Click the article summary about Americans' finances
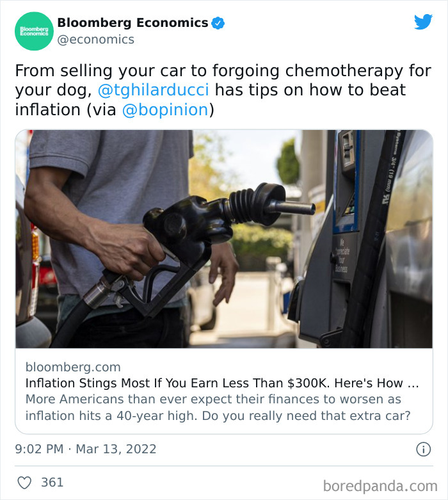 coord(218,407)
